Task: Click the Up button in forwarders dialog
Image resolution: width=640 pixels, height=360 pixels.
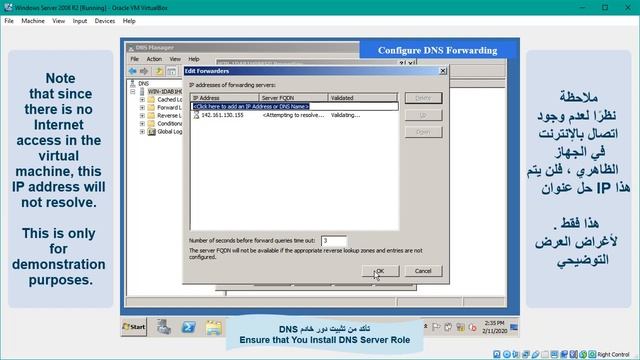Action: tap(423, 115)
